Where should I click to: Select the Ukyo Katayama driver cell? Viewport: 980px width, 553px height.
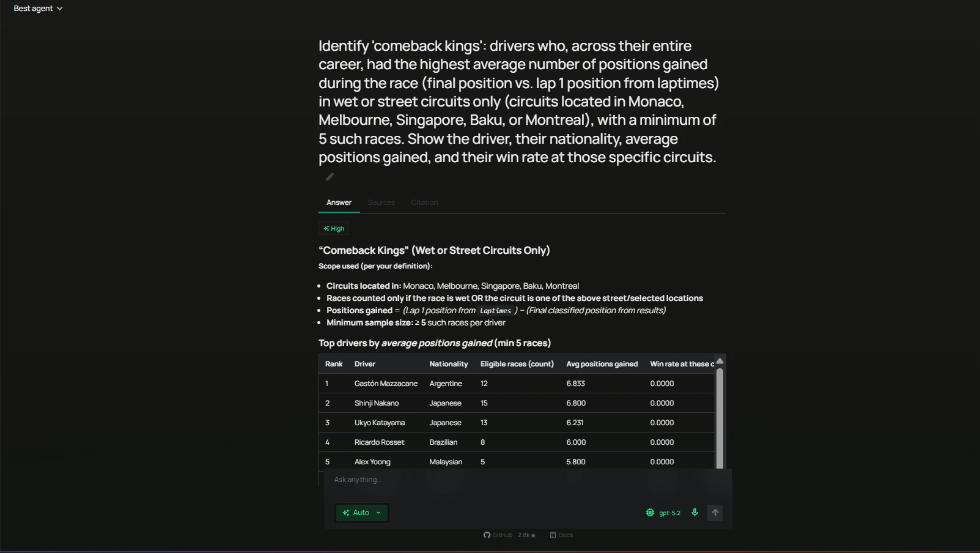pyautogui.click(x=380, y=423)
